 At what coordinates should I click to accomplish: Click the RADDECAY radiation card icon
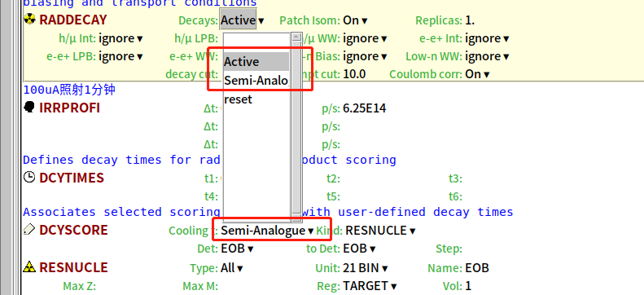tap(29, 19)
